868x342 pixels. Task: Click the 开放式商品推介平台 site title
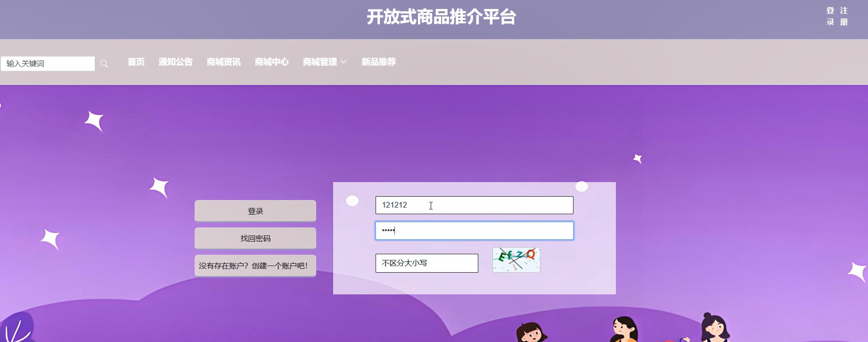[442, 17]
